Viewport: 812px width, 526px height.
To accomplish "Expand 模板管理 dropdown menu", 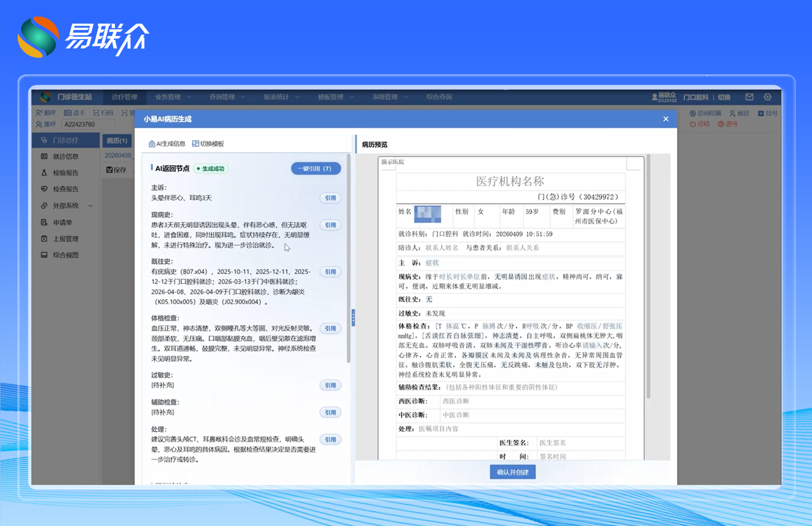I will tap(336, 97).
